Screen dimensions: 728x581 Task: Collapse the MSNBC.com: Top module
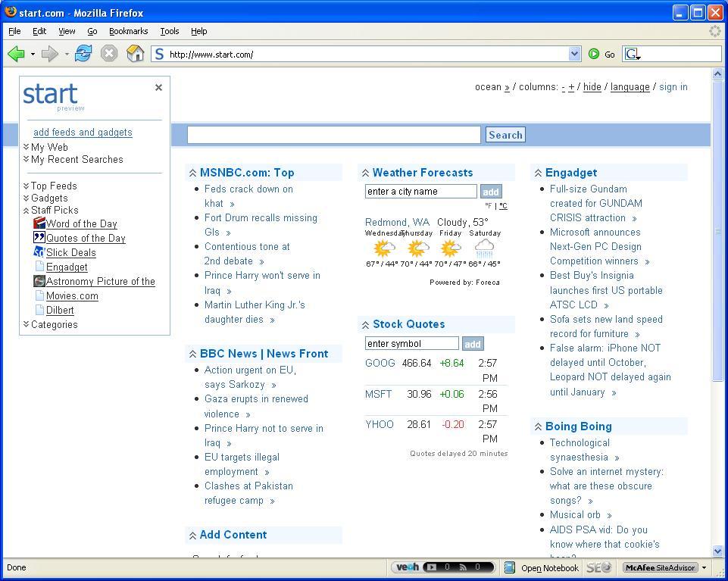(192, 173)
